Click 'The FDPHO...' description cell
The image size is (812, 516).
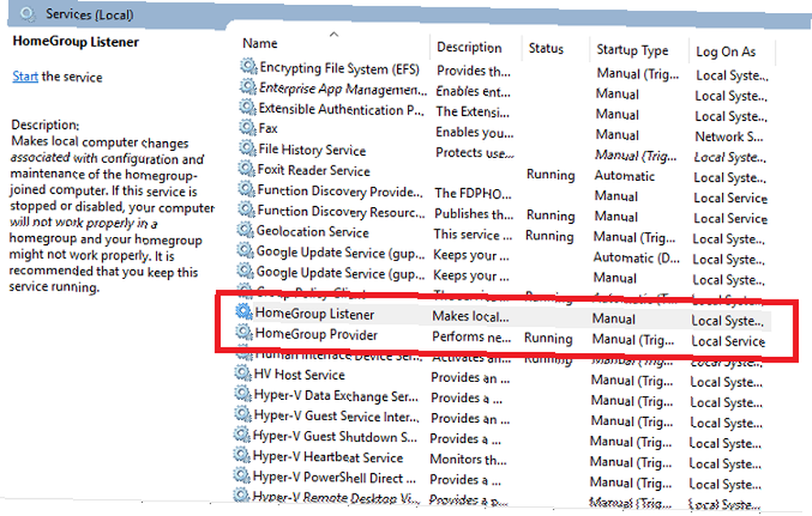(x=473, y=194)
